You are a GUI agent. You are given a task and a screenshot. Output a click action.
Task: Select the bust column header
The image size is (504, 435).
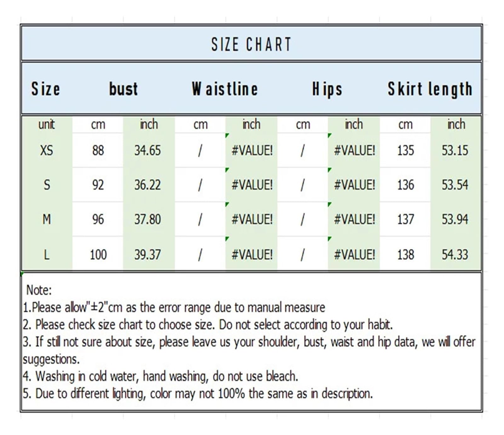(123, 89)
